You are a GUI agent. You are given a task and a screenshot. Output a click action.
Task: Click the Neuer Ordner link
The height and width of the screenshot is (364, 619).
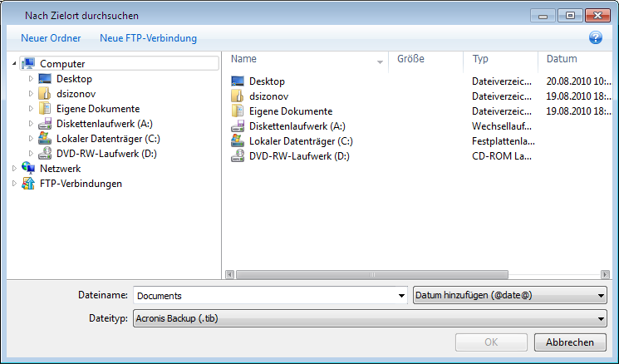click(x=51, y=38)
